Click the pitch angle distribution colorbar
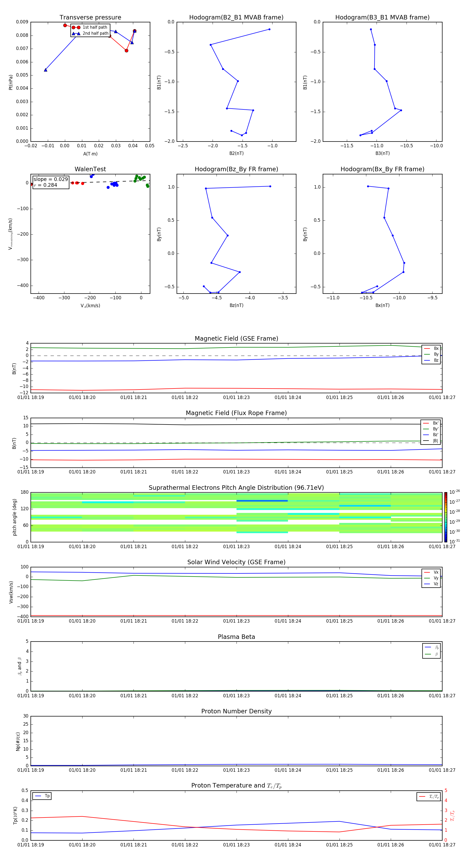The width and height of the screenshot is (473, 868). click(x=446, y=517)
